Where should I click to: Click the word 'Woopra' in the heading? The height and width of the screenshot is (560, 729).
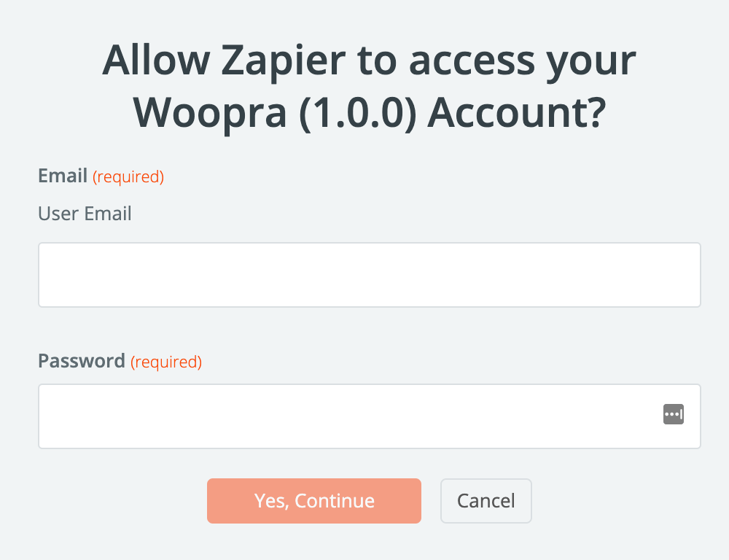[x=210, y=113]
